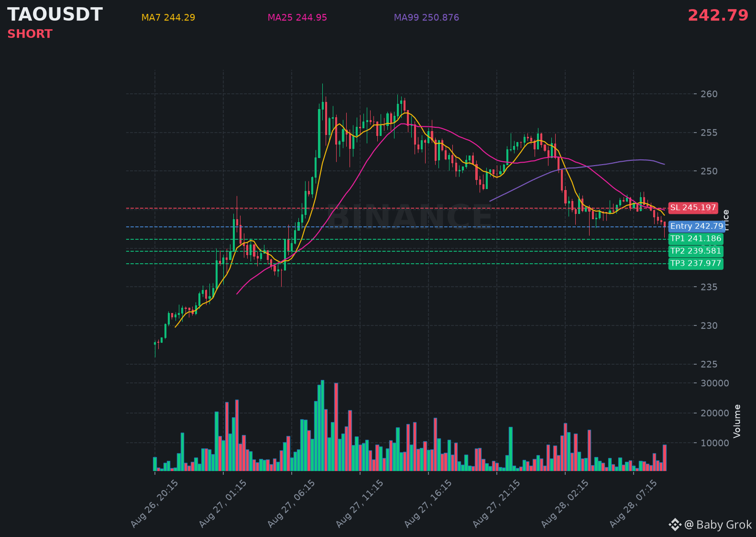Click the 20000 volume axis tick
Screen dimensions: 756x537
[715, 414]
